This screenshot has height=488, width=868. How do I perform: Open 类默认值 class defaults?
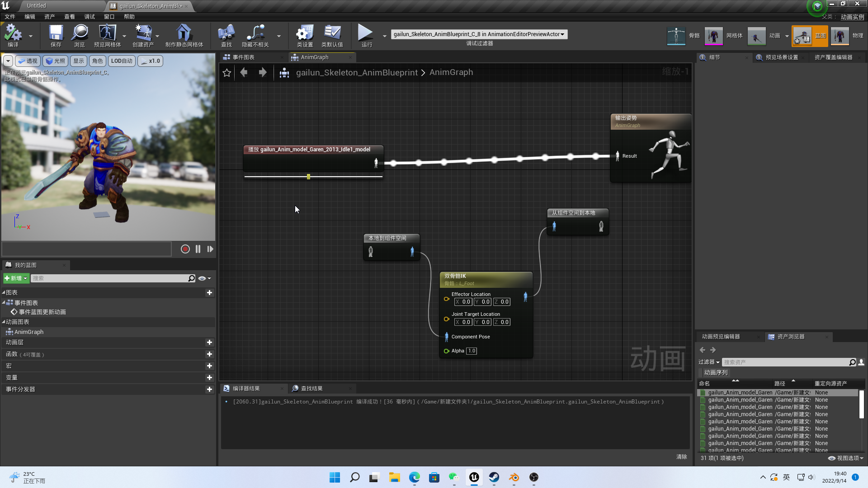point(332,36)
